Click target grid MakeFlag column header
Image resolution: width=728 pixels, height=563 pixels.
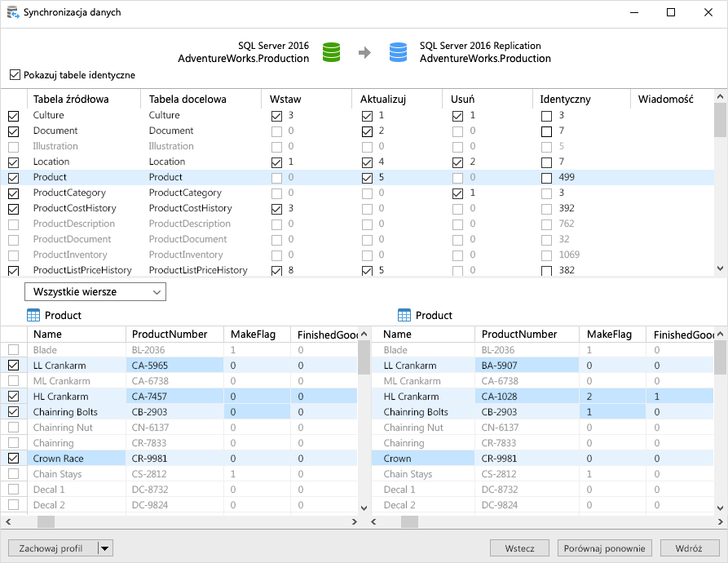pyautogui.click(x=612, y=335)
